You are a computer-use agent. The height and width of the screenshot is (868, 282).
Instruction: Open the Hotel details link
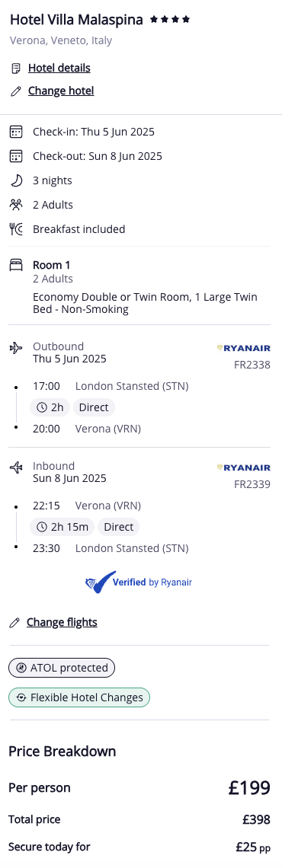tap(59, 68)
